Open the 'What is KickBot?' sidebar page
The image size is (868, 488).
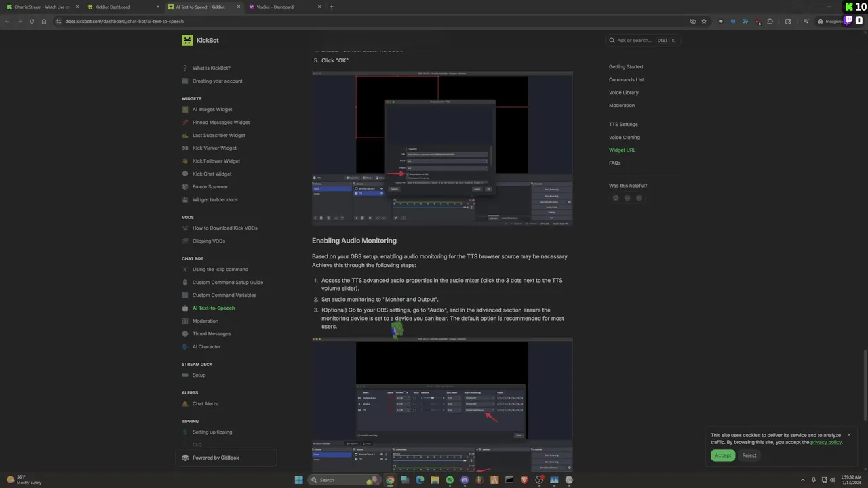(211, 68)
